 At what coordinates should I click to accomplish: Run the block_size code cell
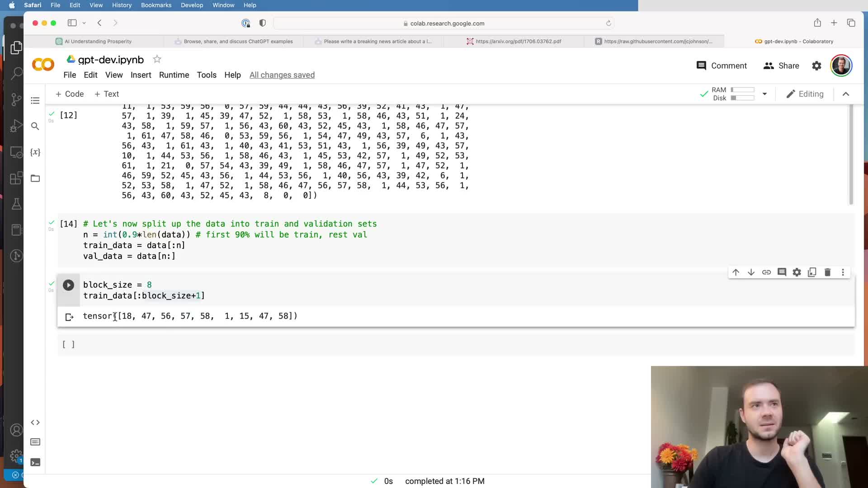68,285
